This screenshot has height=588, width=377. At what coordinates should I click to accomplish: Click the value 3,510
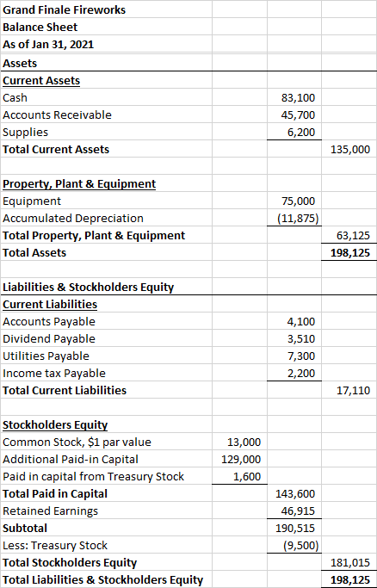[301, 338]
